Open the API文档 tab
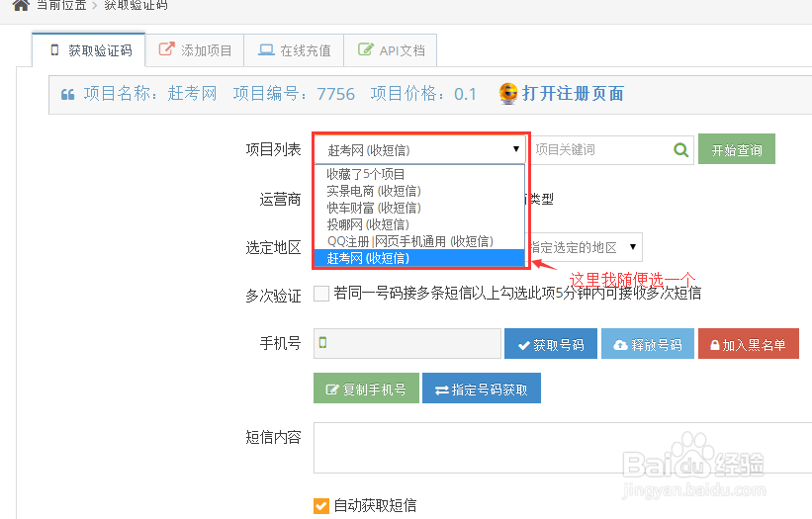 pyautogui.click(x=391, y=50)
